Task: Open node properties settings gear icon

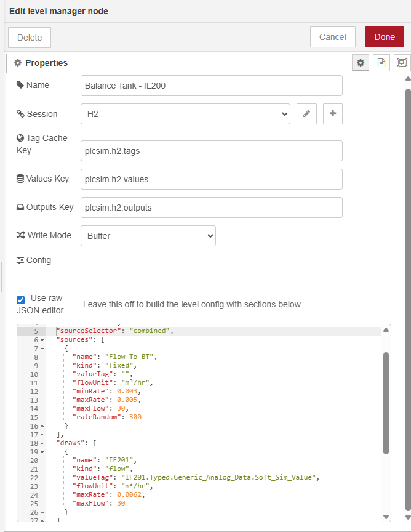Action: [361, 63]
